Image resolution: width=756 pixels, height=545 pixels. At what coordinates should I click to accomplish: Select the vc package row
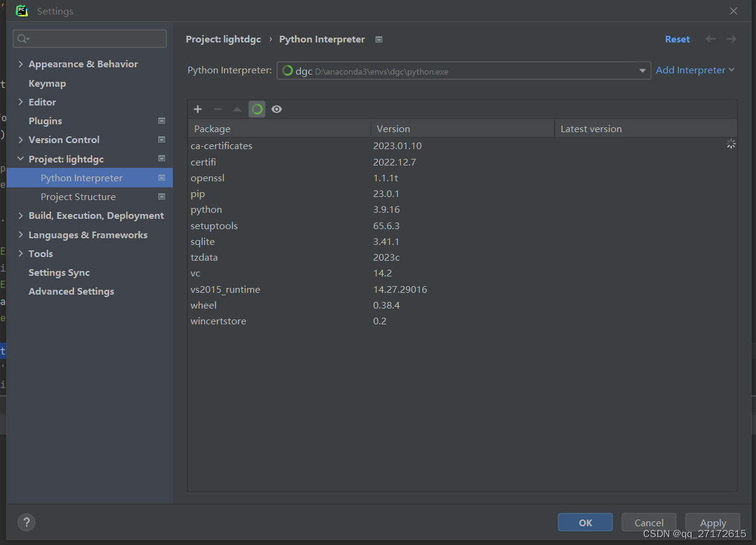462,273
